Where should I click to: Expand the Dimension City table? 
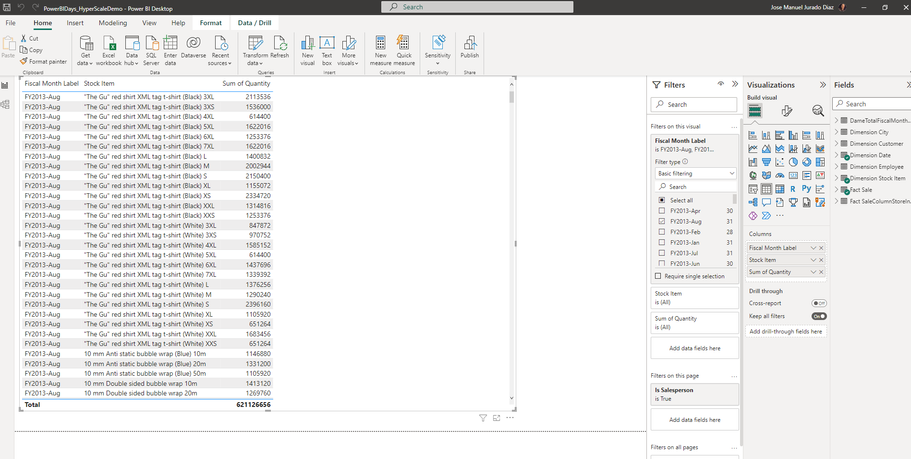(x=837, y=132)
